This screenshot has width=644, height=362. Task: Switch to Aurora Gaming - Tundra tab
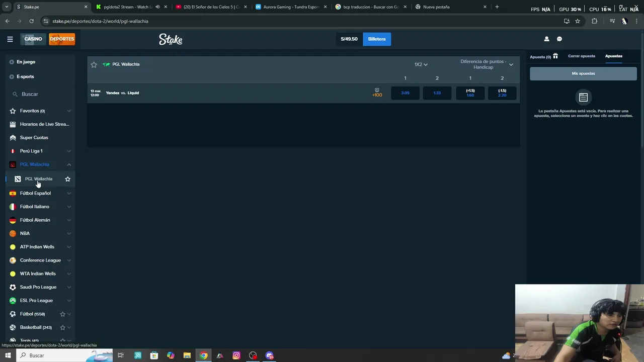[x=291, y=7]
